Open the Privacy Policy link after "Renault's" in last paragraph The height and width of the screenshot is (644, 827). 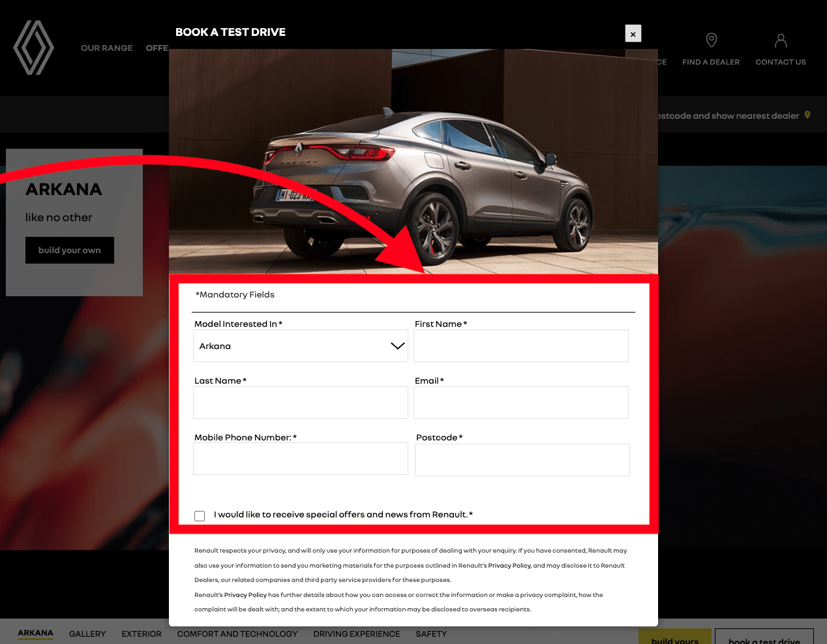click(245, 595)
